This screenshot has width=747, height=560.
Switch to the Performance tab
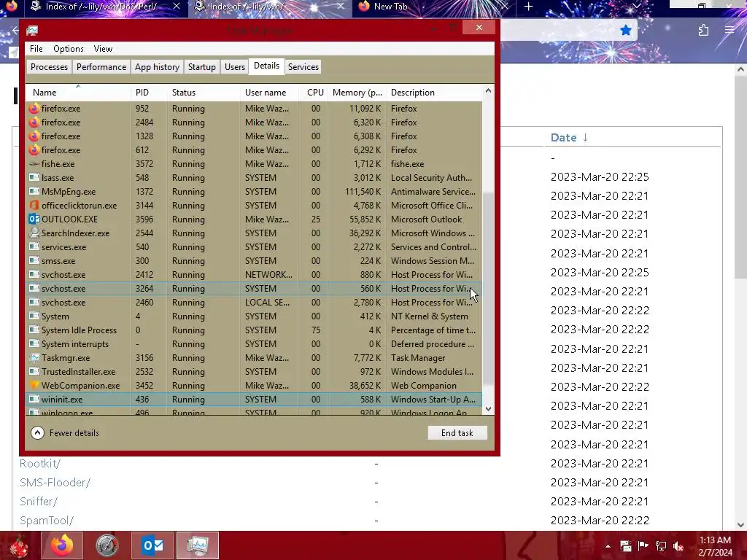[101, 66]
